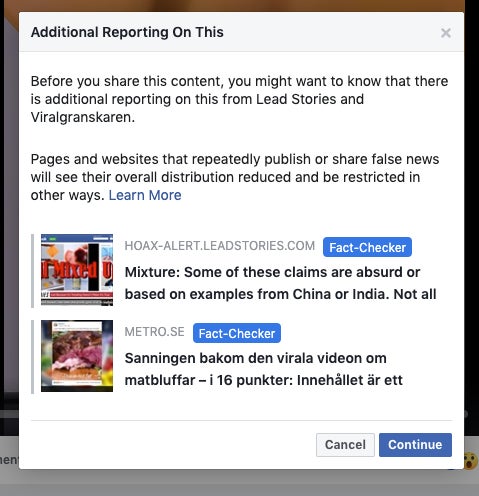Open the 'Sanningen bakom den virala videon' headline
Image resolution: width=479 pixels, height=496 pixels.
pos(264,369)
